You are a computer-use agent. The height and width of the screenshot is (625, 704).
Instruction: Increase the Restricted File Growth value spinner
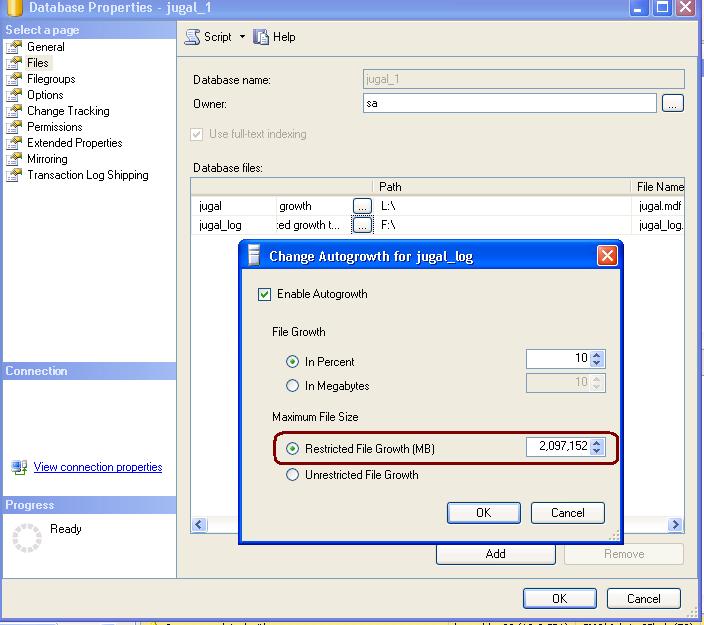click(597, 444)
